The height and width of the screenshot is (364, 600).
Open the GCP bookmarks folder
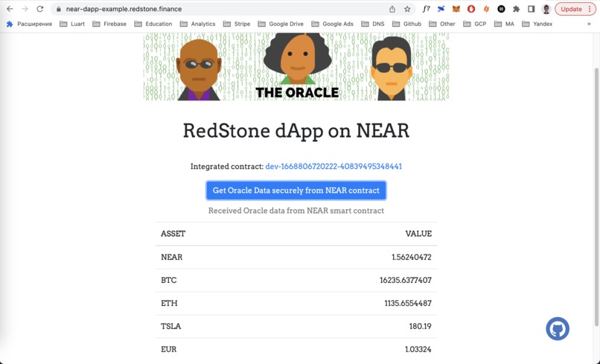click(x=475, y=24)
